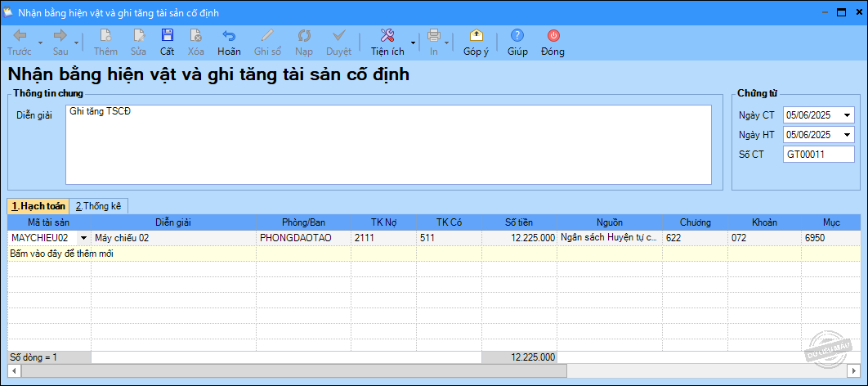868x386 pixels.
Task: Reload data with Nạp icon
Action: point(304,36)
